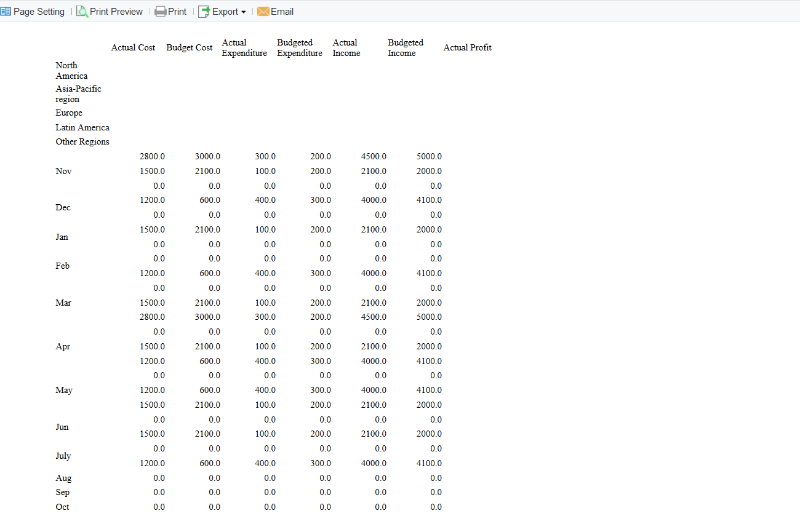
Task: Select the July month label
Action: 63,456
